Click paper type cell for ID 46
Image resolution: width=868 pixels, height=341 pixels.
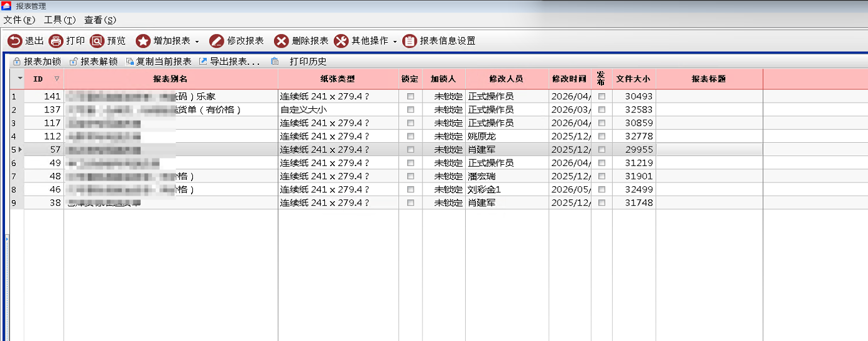(x=338, y=189)
